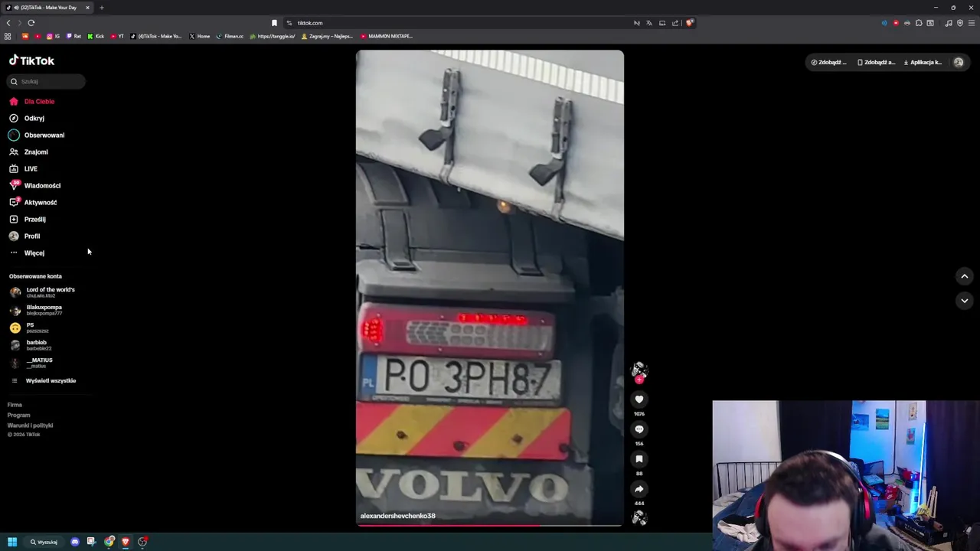The height and width of the screenshot is (551, 980).
Task: Open browser extensions puzzle icon
Action: 919,23
